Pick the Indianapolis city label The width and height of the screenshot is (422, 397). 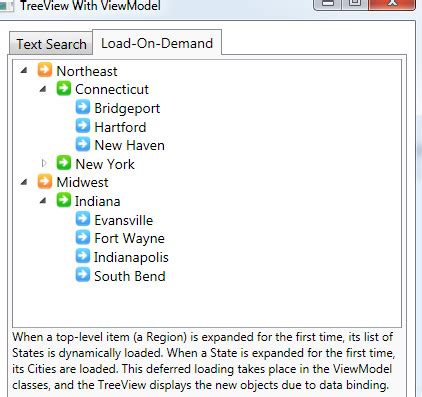pyautogui.click(x=131, y=257)
